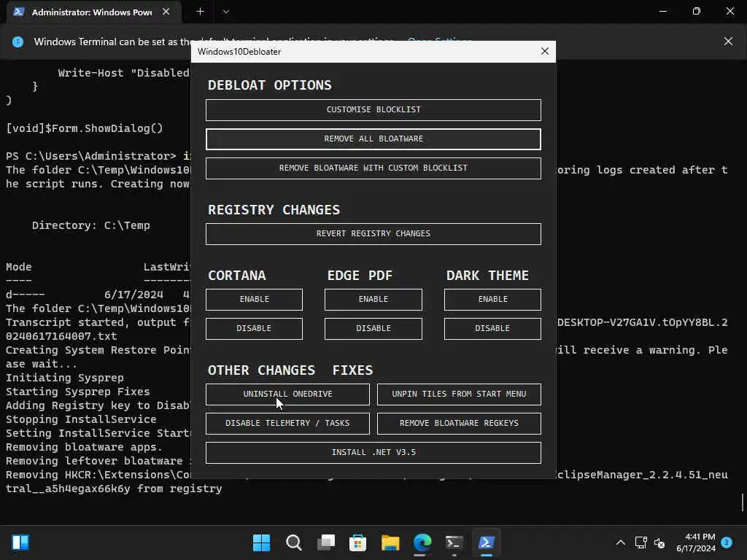Click the Customise Blocklist button
The width and height of the screenshot is (747, 560).
click(373, 109)
